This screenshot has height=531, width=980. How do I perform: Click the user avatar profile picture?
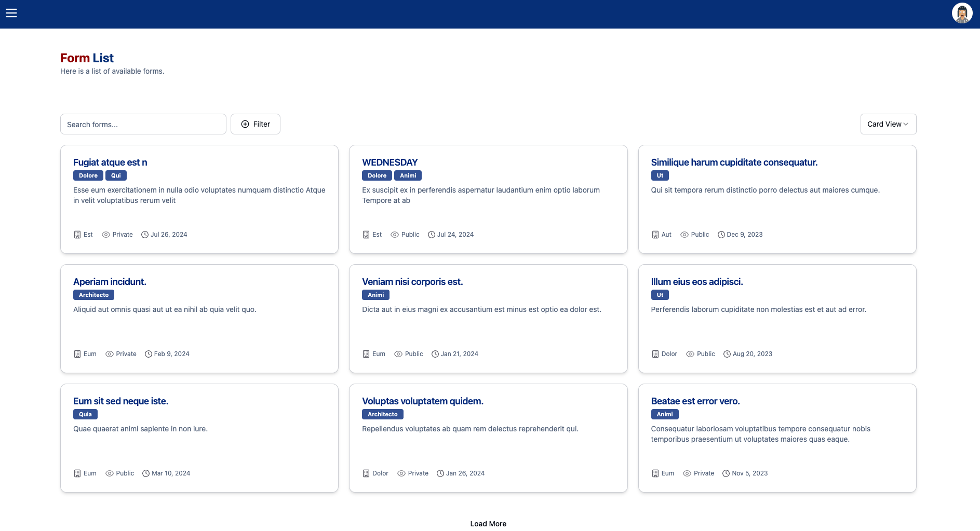pyautogui.click(x=962, y=13)
